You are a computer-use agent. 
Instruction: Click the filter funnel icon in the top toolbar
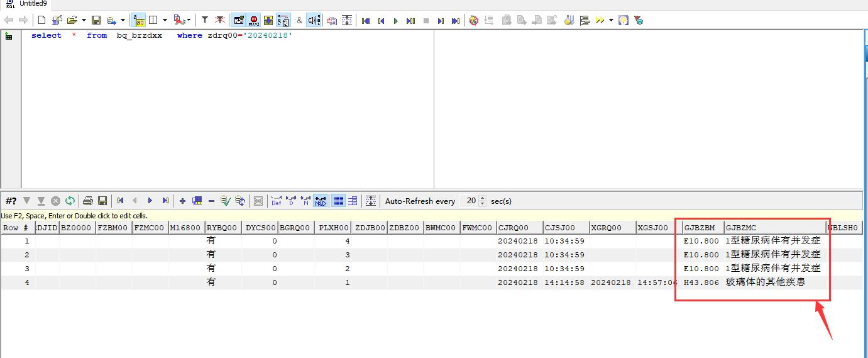point(204,20)
